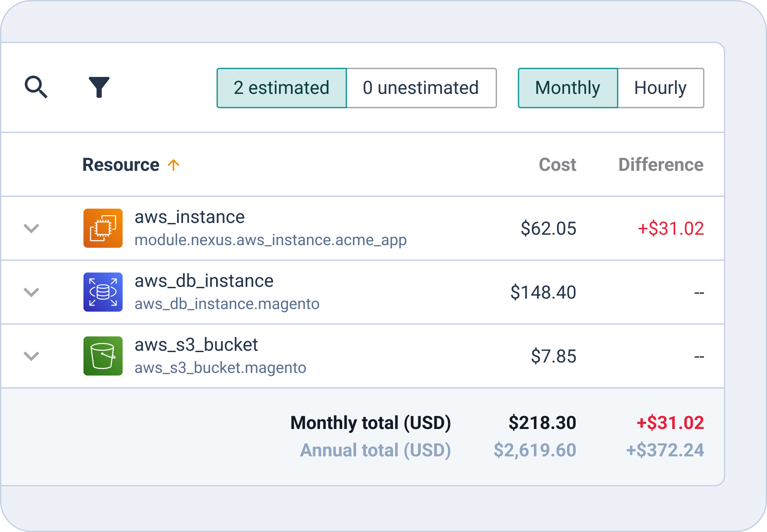
Task: Expand the aws_s3_bucket row chevron
Action: pyautogui.click(x=31, y=356)
